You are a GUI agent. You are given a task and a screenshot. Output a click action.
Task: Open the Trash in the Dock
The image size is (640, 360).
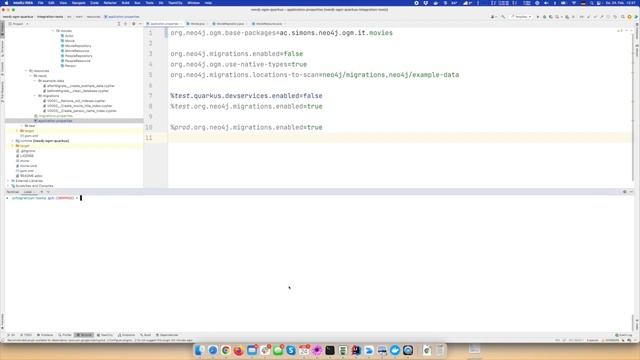point(440,350)
